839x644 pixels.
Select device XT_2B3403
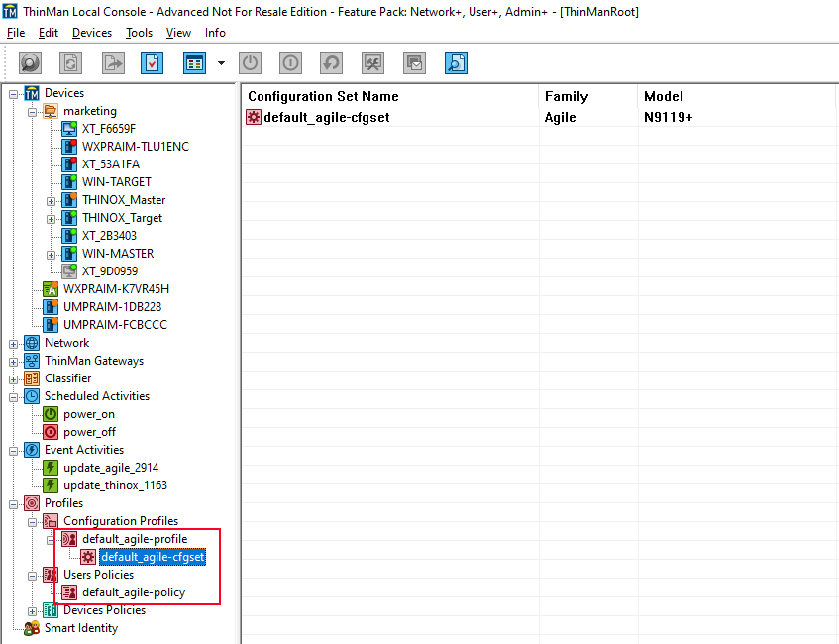coord(109,236)
